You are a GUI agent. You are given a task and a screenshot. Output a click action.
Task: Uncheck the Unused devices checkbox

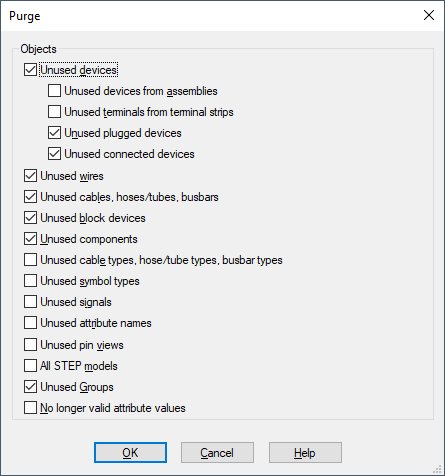point(30,70)
